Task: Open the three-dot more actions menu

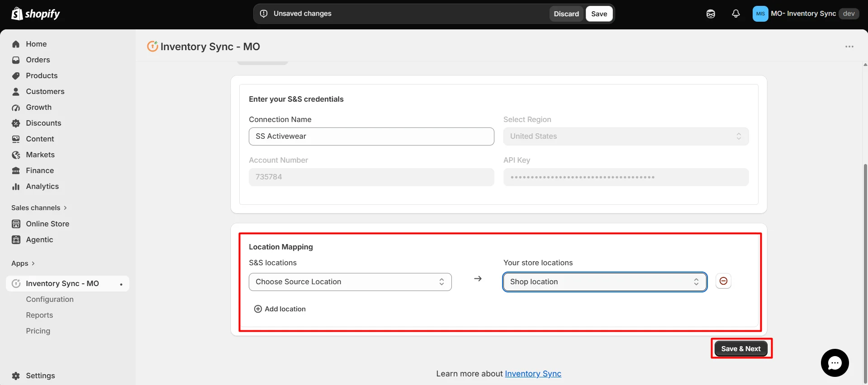Action: tap(849, 47)
